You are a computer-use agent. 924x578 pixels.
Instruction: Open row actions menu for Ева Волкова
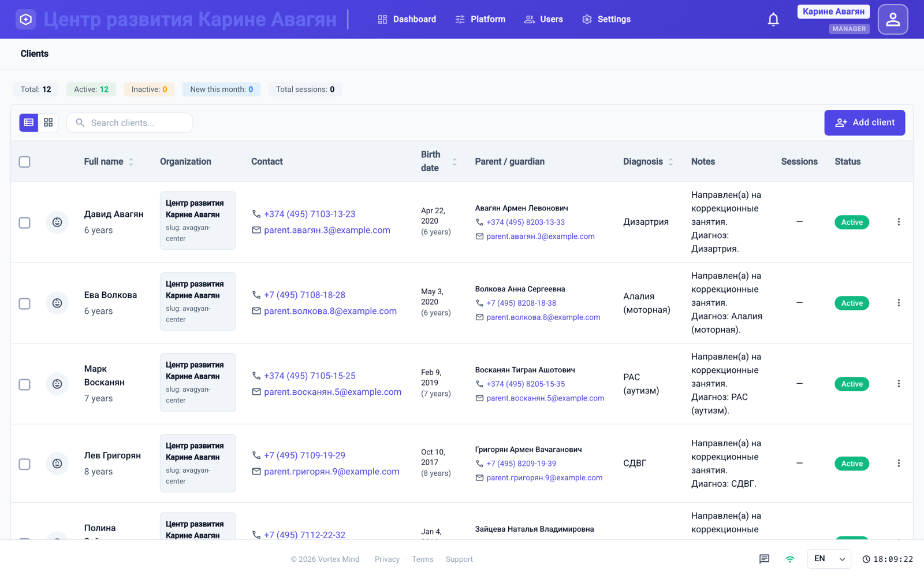click(x=899, y=303)
